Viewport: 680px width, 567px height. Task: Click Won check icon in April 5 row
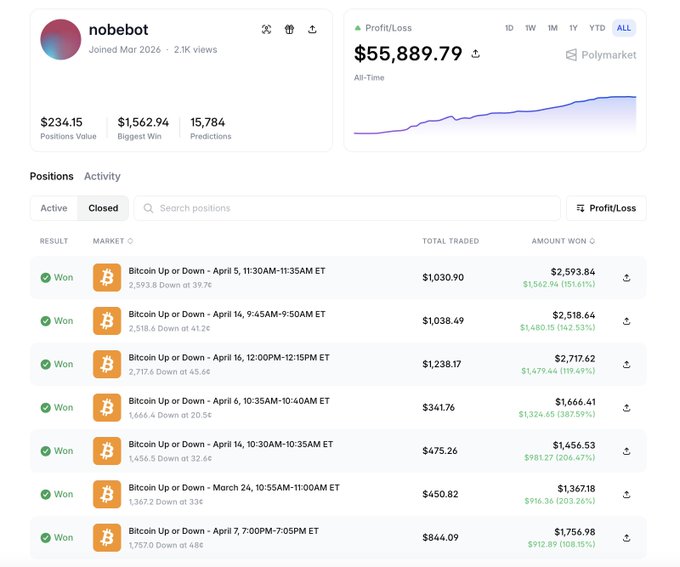pyautogui.click(x=46, y=278)
